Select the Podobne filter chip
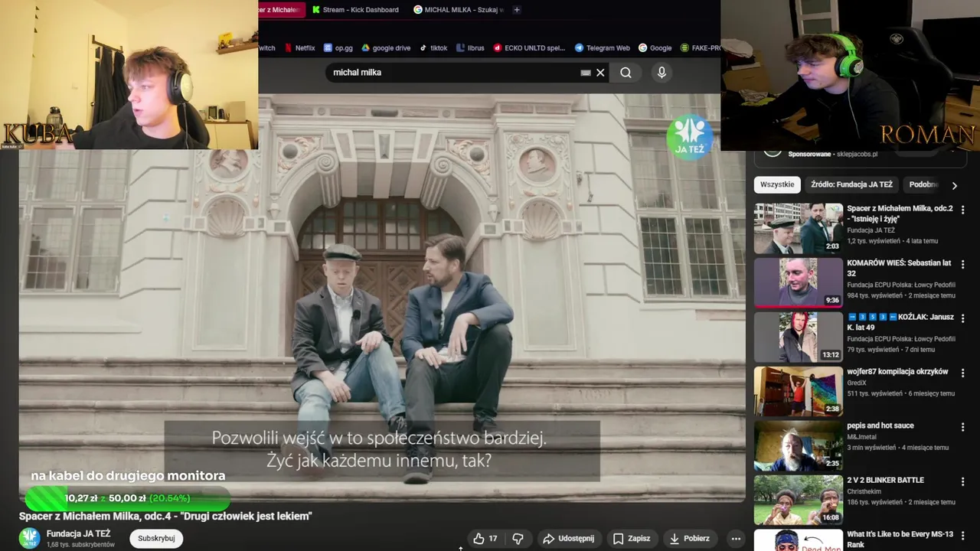The image size is (980, 551). click(x=923, y=184)
